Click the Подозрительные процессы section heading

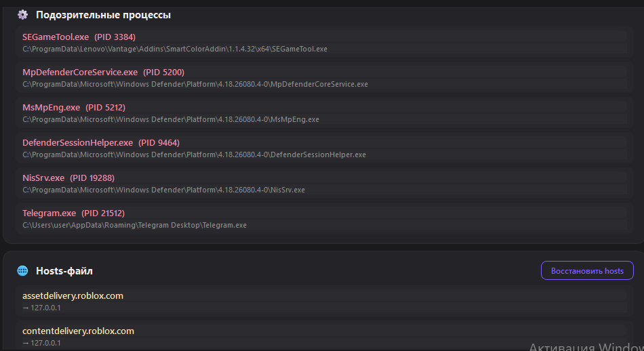pyautogui.click(x=103, y=15)
